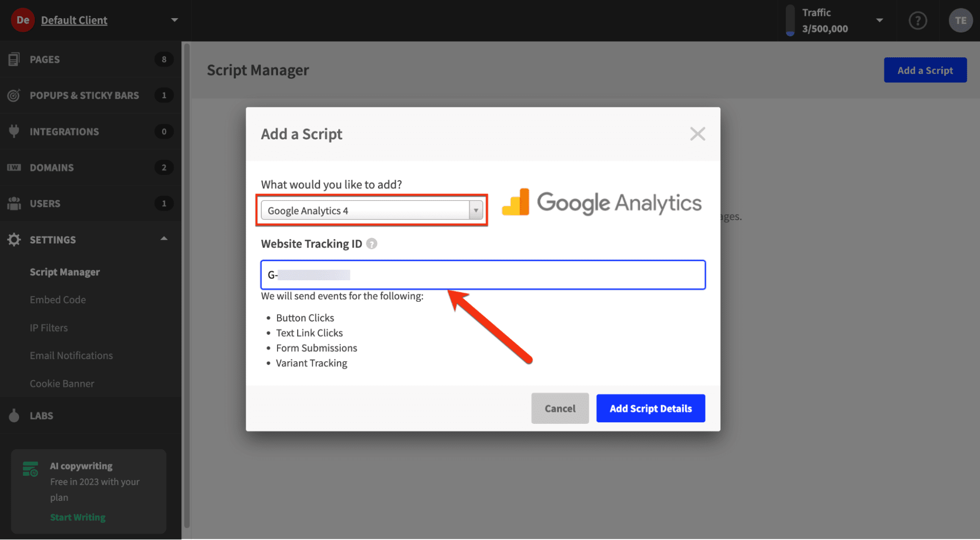This screenshot has width=980, height=540.
Task: Click the AI copywriting heading
Action: coord(81,466)
